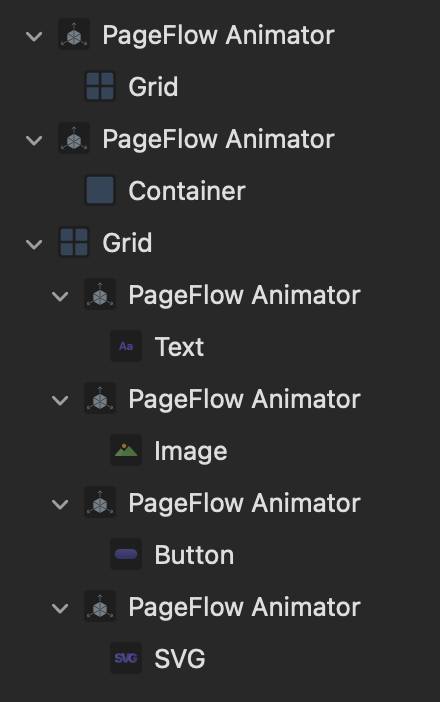Select the Image layer label
The image size is (440, 702).
coord(191,451)
